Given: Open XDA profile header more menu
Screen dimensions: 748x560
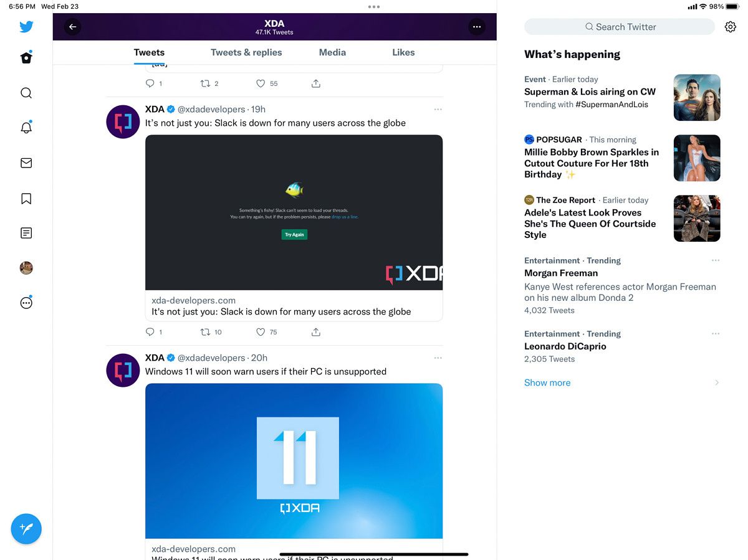Looking at the screenshot, I should point(477,27).
